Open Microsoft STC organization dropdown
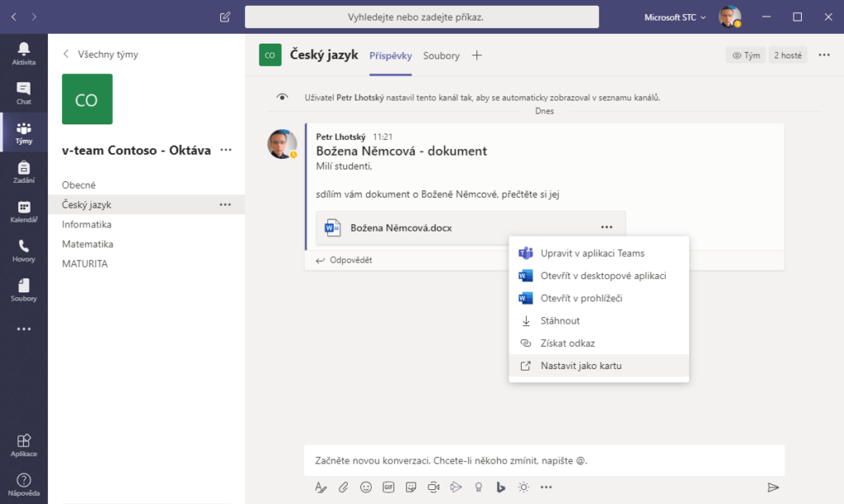This screenshot has width=844, height=504. pos(675,16)
